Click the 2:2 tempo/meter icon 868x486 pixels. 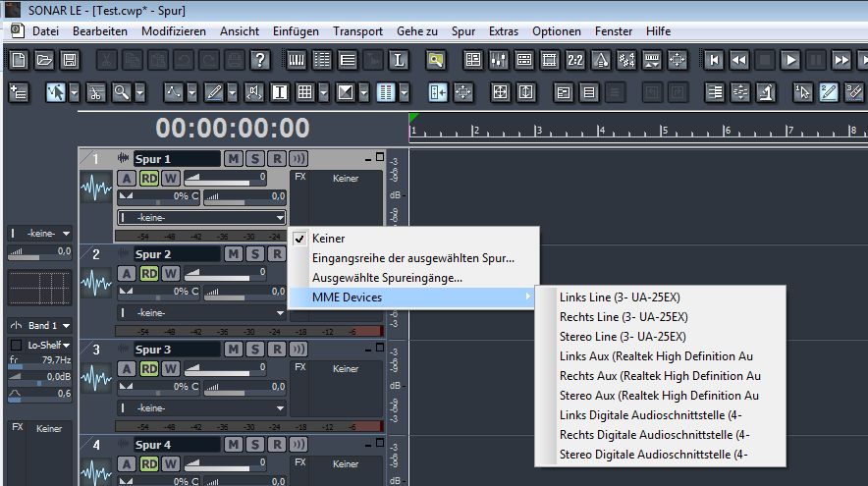[575, 60]
